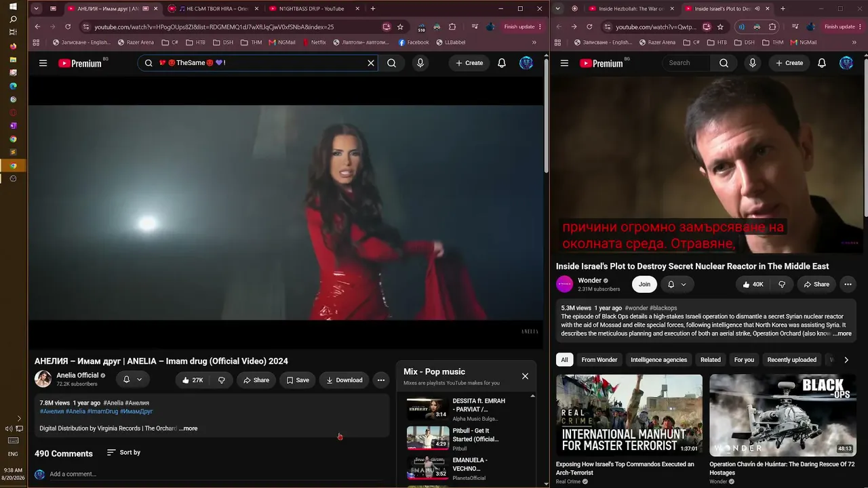Image resolution: width=868 pixels, height=488 pixels.
Task: Bookmark the right window's page with the star
Action: pos(720,27)
